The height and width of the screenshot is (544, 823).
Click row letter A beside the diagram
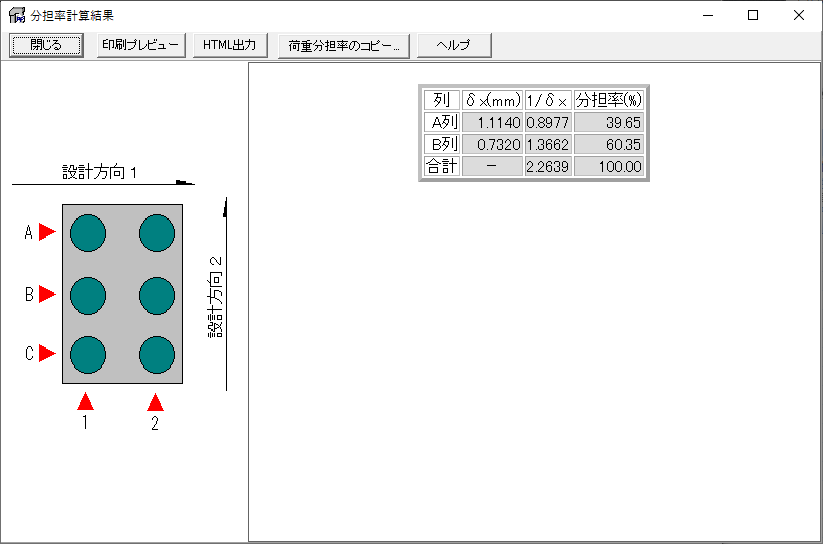click(29, 232)
